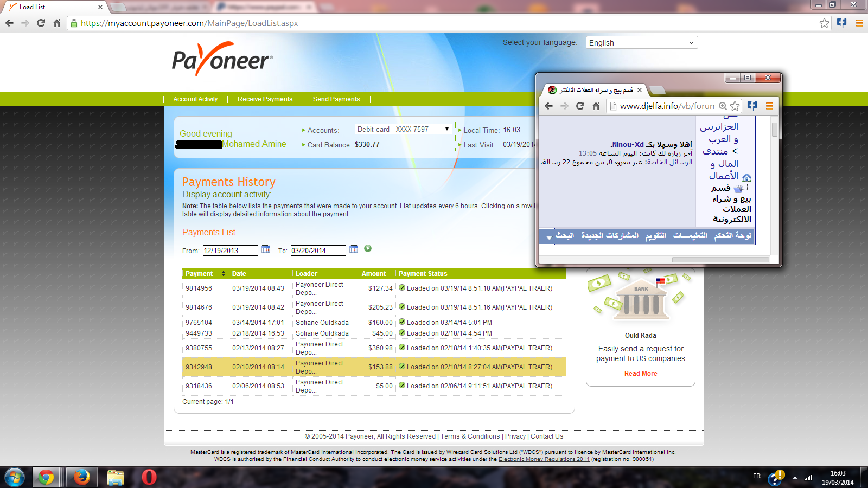Viewport: 868px width, 488px height.
Task: Open the language selection dropdown
Action: click(x=642, y=43)
